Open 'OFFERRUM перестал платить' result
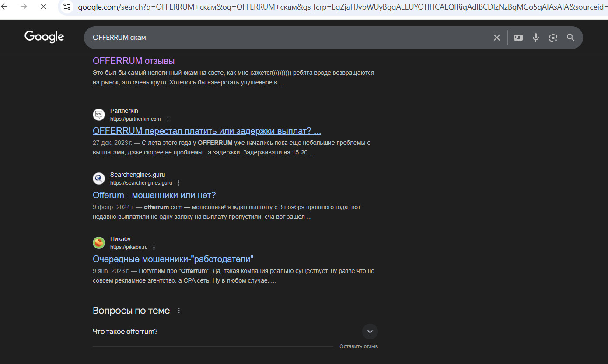This screenshot has width=608, height=364. [x=207, y=131]
